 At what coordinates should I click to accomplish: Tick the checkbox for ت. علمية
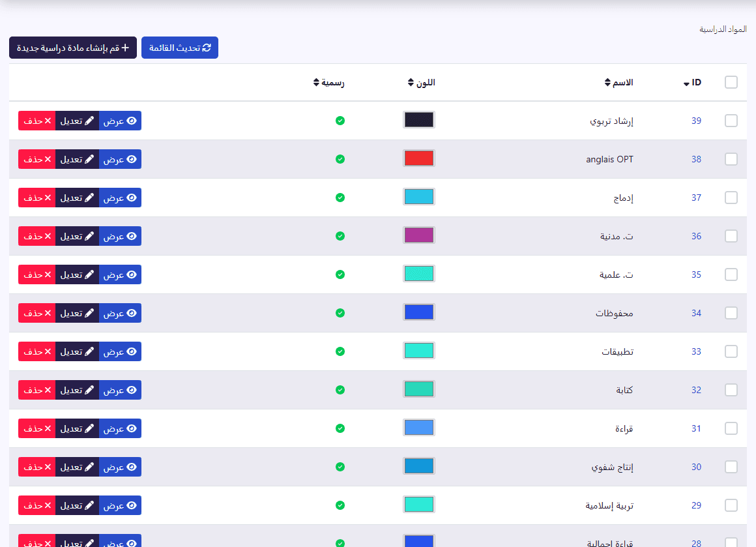click(731, 274)
